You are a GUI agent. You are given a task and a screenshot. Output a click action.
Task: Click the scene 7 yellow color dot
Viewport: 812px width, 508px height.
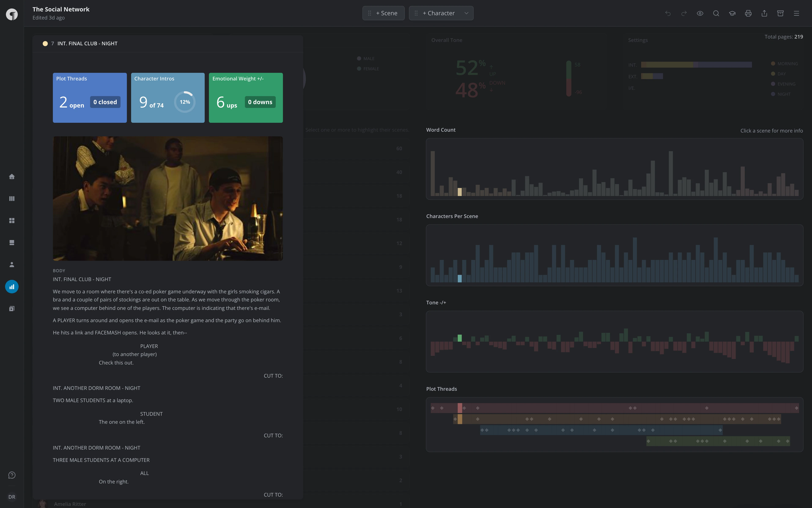[x=45, y=43]
